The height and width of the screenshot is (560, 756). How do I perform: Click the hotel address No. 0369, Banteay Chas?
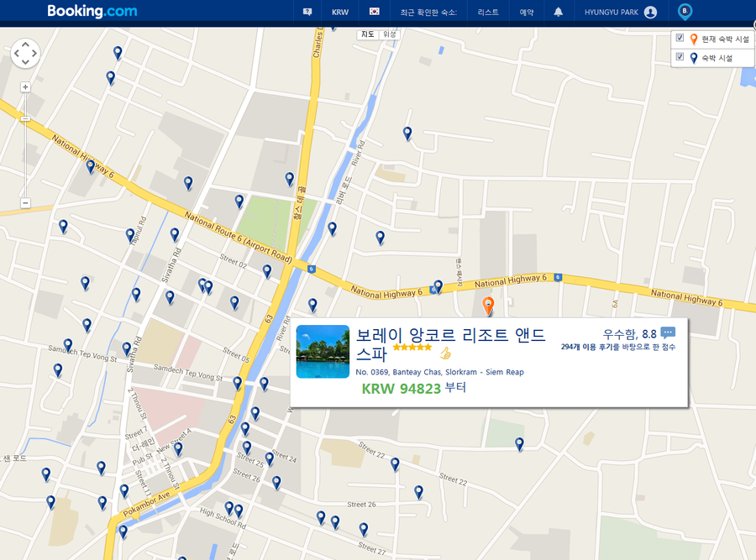(439, 372)
